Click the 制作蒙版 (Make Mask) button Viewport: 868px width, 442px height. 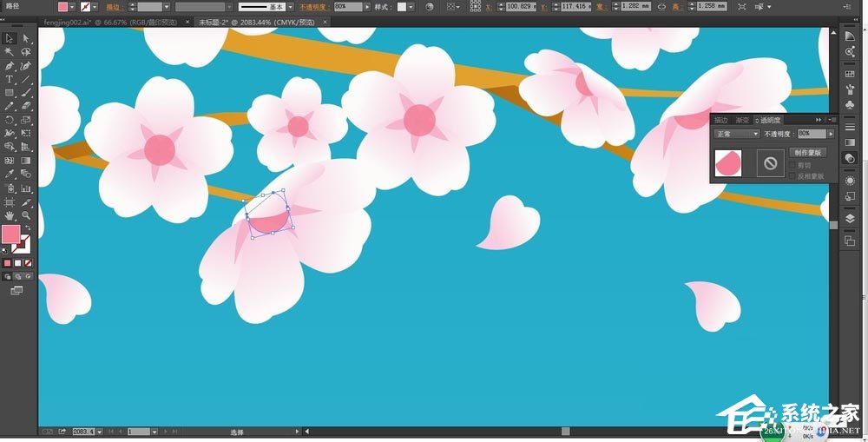click(808, 153)
